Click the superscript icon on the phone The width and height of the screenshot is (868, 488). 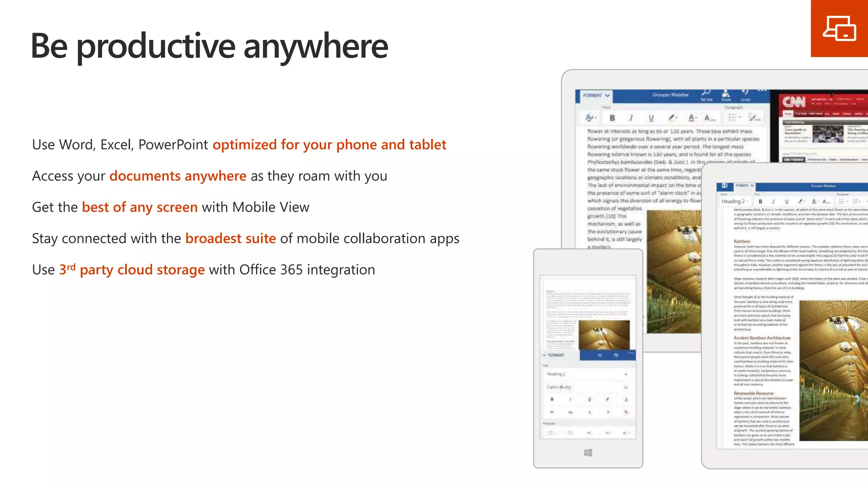[x=608, y=412]
